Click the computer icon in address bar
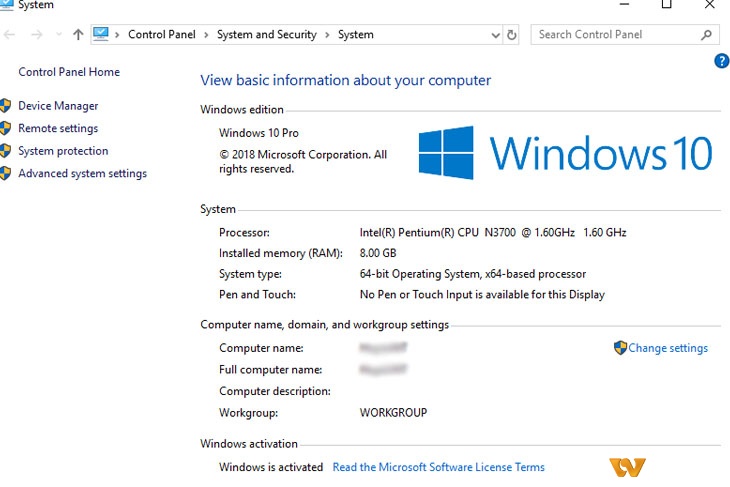730x487 pixels. (x=101, y=34)
